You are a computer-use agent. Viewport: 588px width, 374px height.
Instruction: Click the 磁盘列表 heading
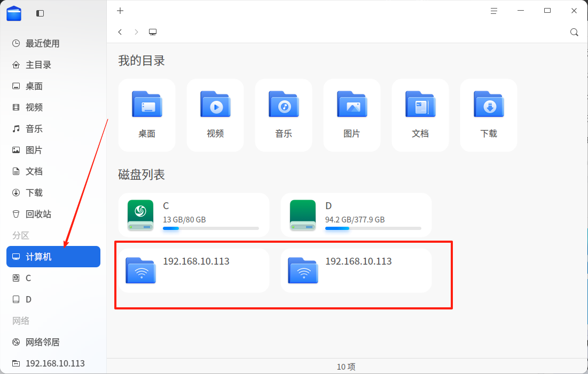point(142,174)
